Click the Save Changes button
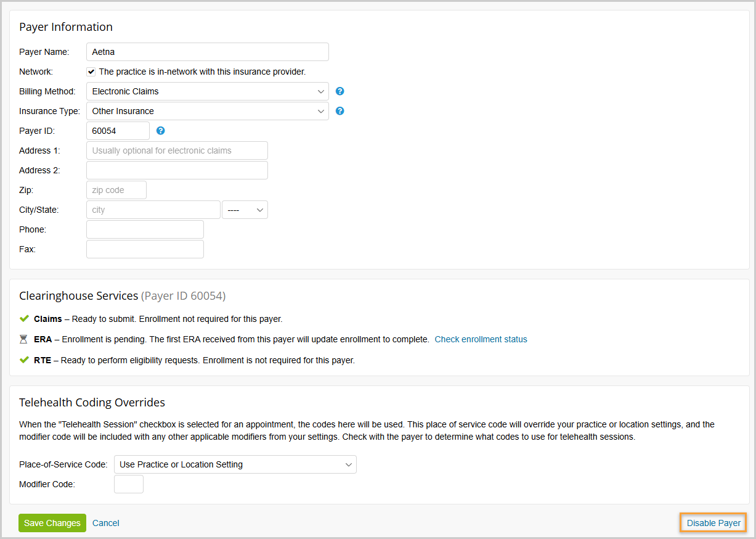The image size is (756, 539). tap(52, 523)
